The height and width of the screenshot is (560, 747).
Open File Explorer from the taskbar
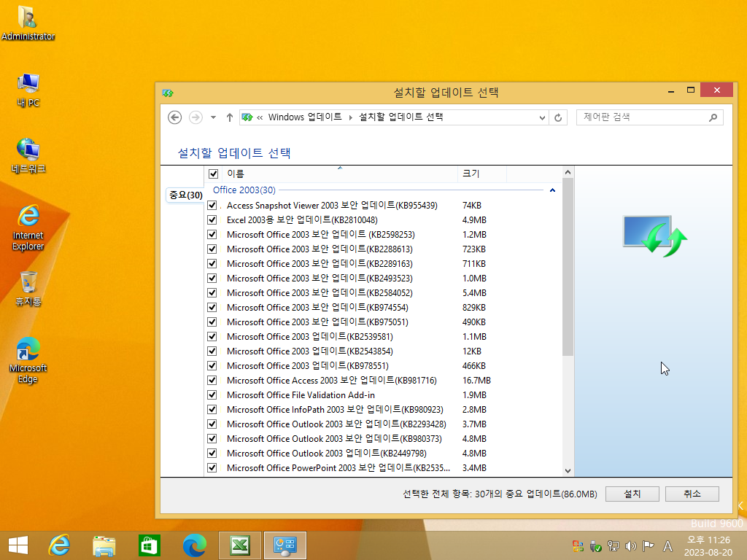click(104, 545)
